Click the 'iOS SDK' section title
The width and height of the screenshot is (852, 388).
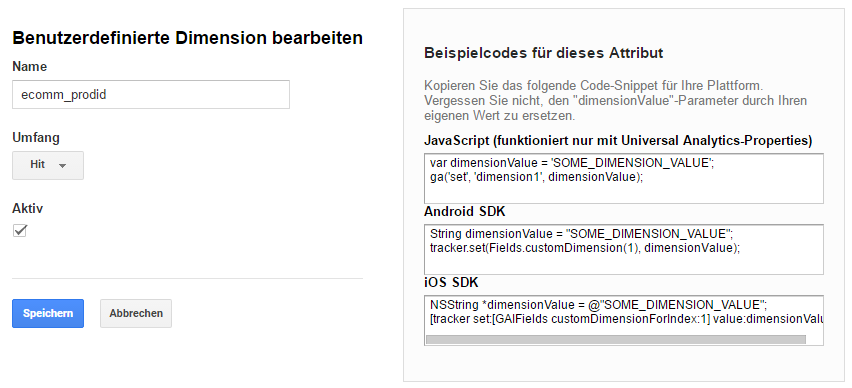coord(450,283)
